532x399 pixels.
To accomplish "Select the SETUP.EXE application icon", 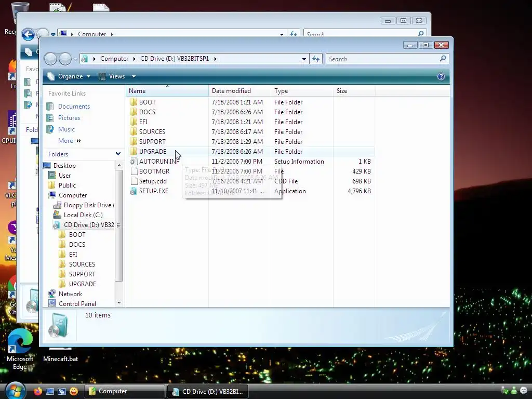I will (x=134, y=191).
